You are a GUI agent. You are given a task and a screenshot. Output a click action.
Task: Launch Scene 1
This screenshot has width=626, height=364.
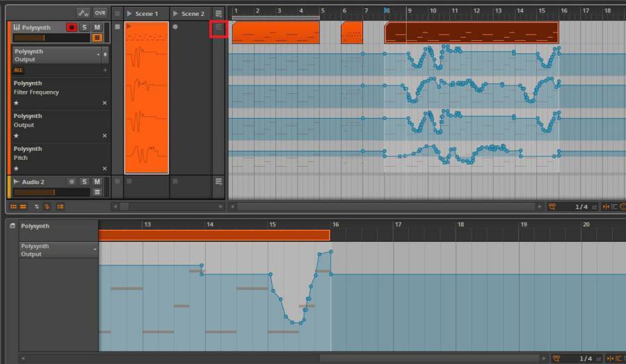coord(129,13)
